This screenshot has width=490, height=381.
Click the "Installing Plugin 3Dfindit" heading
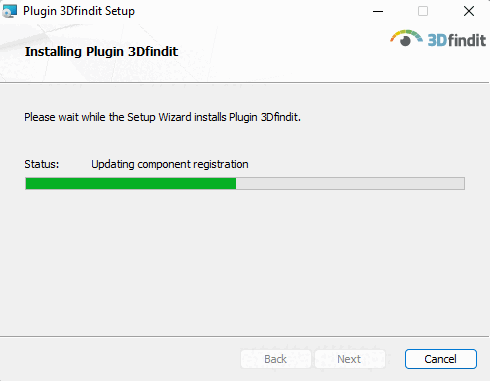coord(101,51)
